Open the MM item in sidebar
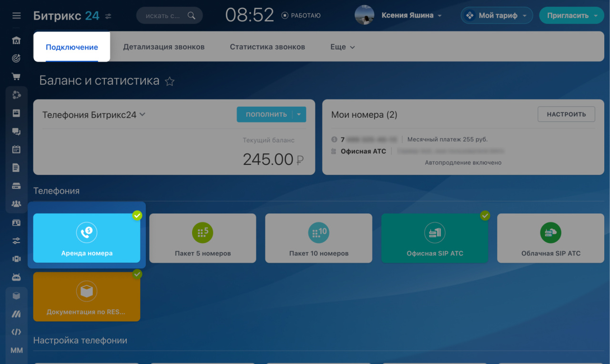The image size is (610, 364). tap(17, 350)
